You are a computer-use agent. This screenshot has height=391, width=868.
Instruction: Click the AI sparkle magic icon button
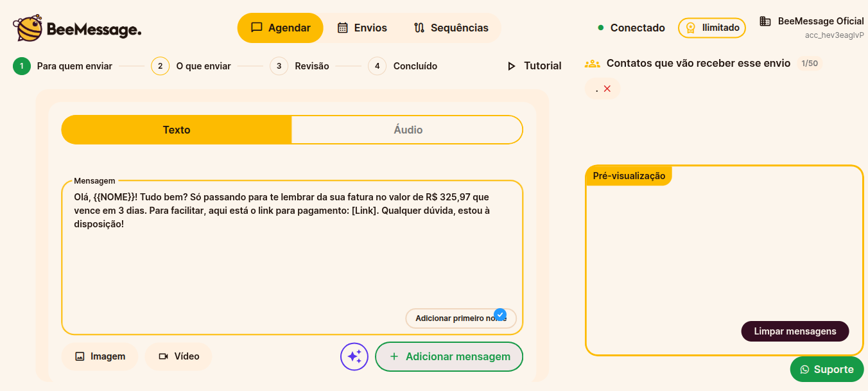click(x=354, y=356)
